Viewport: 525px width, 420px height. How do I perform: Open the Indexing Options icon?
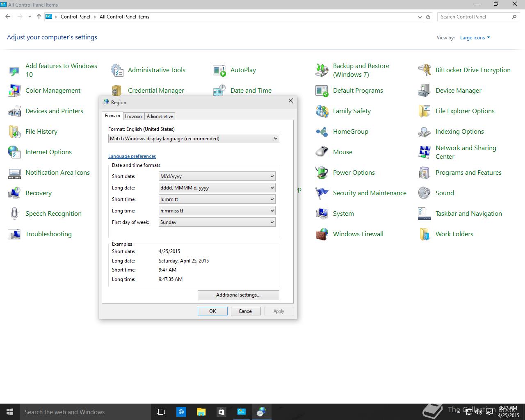click(425, 132)
